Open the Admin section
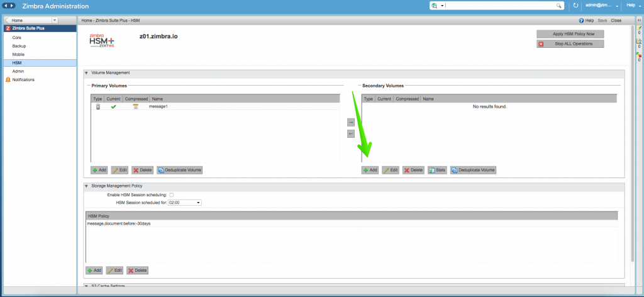Screen dimensions: 644x297 [x=18, y=71]
